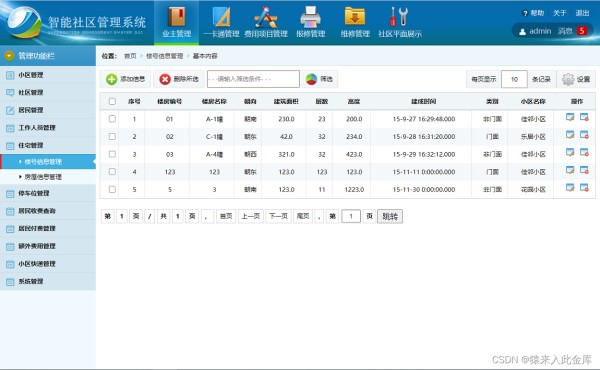Expand 居民管理 in the sidebar

[48, 110]
